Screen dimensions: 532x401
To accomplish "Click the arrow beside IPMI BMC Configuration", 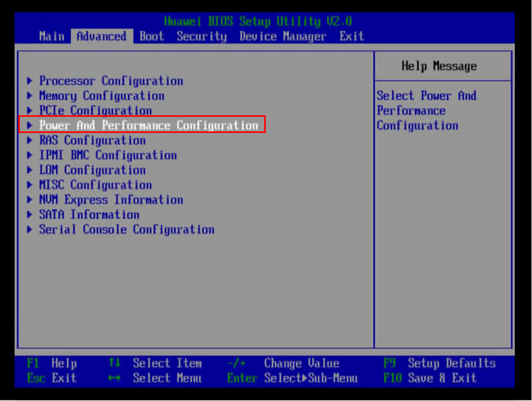I will [x=30, y=155].
